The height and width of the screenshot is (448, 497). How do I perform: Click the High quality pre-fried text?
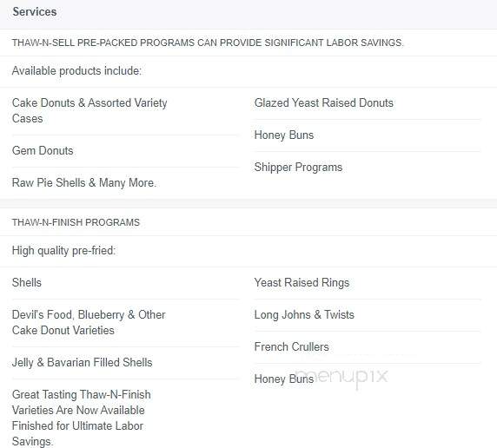(x=63, y=251)
